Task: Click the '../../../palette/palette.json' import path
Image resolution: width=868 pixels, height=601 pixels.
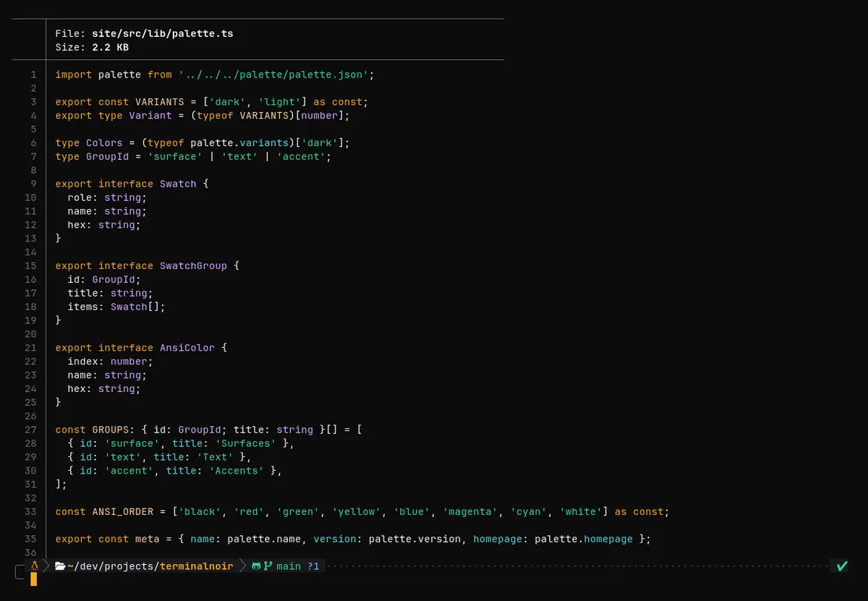Action: pyautogui.click(x=274, y=74)
